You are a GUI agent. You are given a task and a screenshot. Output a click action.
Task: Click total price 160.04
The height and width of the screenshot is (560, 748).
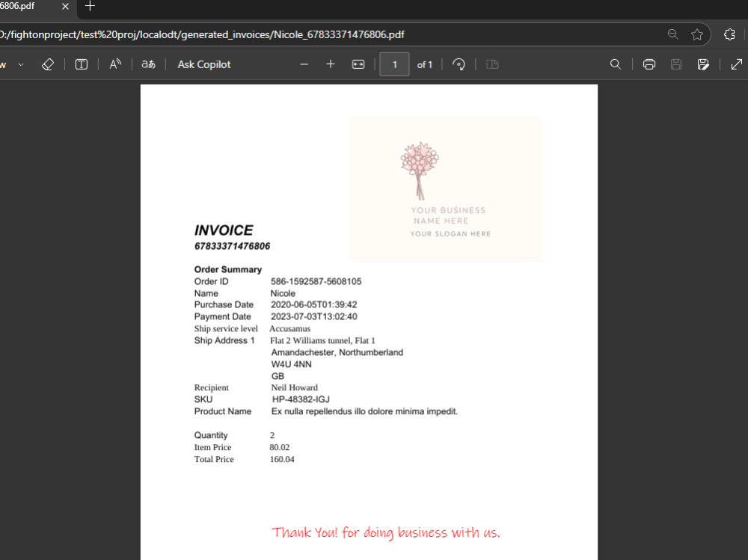pyautogui.click(x=282, y=459)
